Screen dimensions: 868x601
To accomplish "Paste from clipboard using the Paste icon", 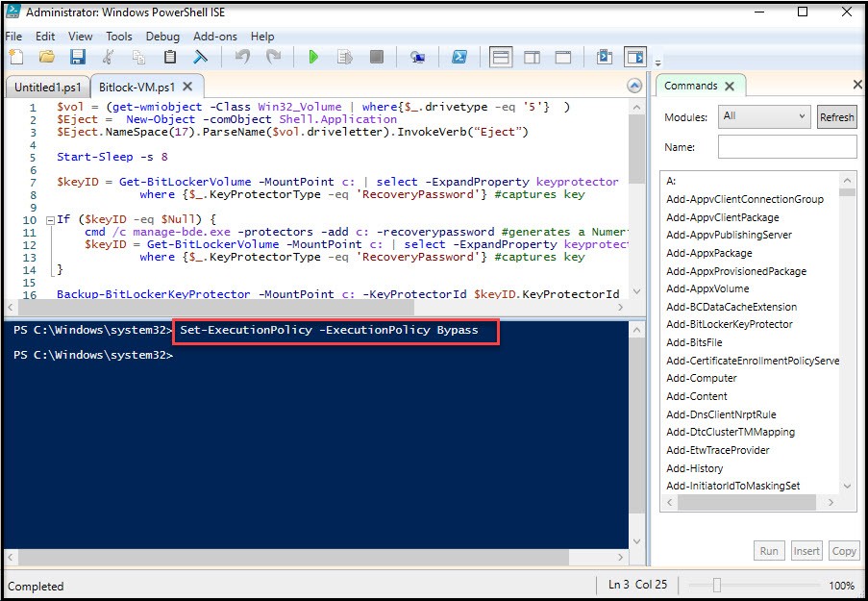I will [x=170, y=57].
